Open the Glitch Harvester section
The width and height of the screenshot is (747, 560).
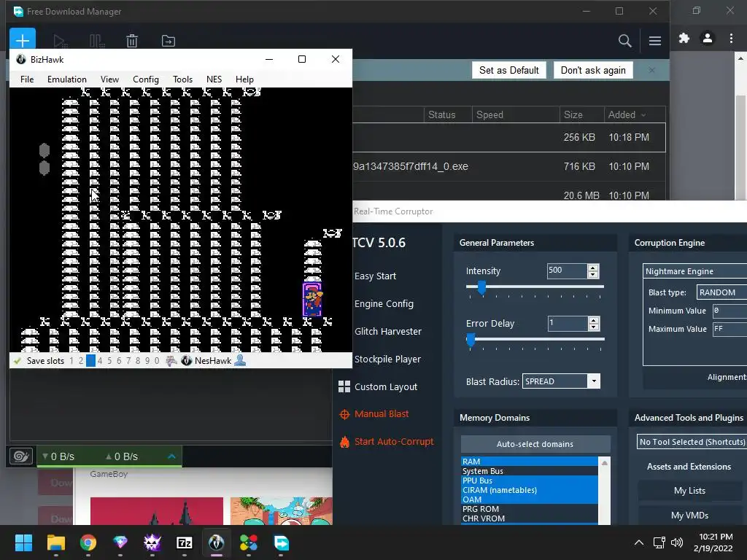(388, 332)
